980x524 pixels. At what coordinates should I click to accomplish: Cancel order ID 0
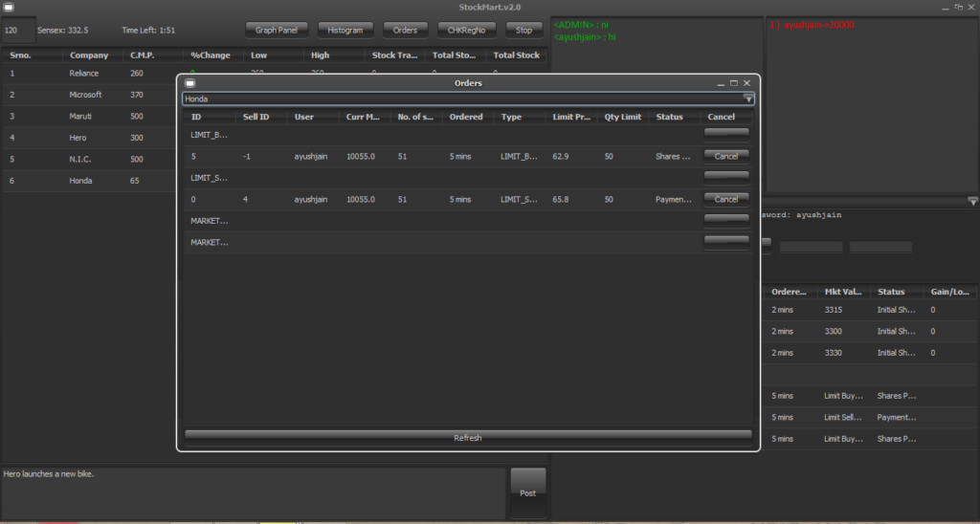pyautogui.click(x=726, y=199)
